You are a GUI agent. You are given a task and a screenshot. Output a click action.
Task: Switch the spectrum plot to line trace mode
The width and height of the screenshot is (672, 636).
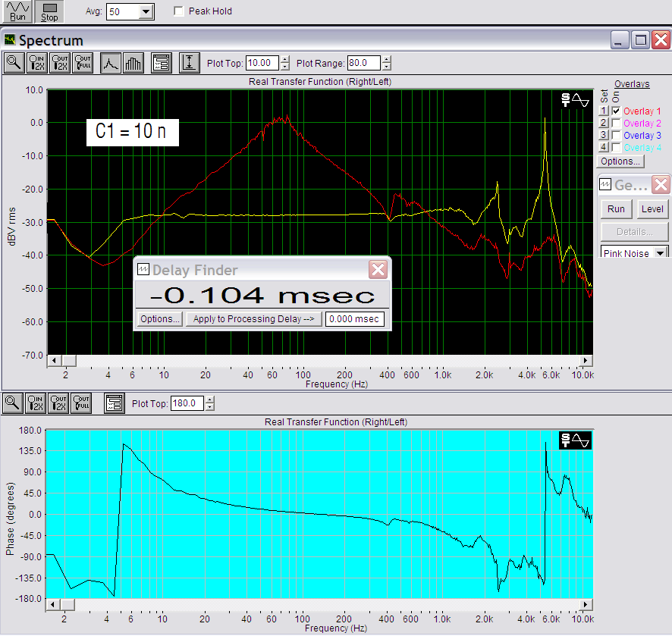(111, 63)
